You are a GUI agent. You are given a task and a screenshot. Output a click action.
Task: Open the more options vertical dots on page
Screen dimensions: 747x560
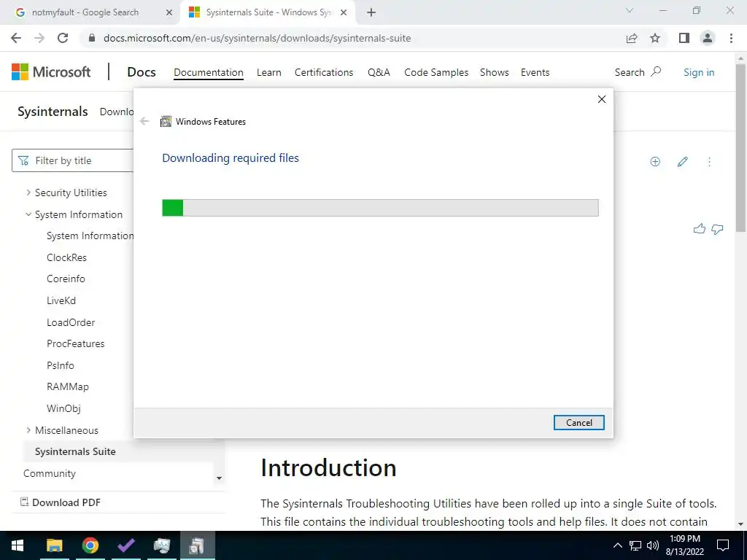click(709, 162)
